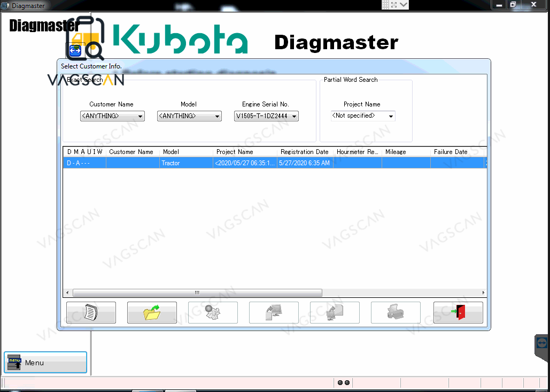This screenshot has height=392, width=550.
Task: Click the Failure Date column header
Action: tap(451, 152)
